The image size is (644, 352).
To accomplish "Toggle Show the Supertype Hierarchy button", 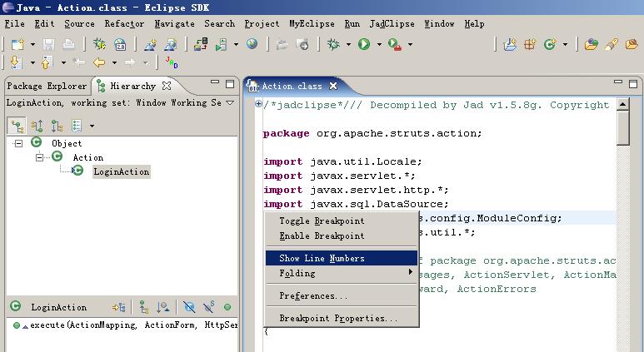I will (37, 126).
